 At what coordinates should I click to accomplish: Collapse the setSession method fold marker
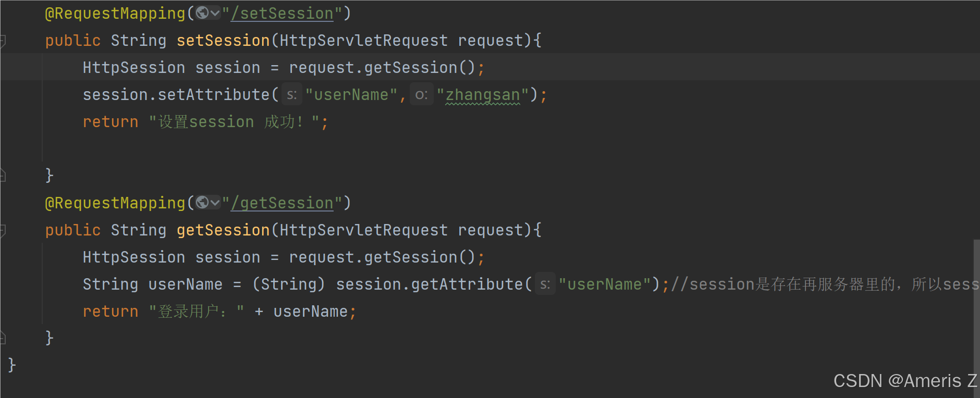click(x=3, y=41)
